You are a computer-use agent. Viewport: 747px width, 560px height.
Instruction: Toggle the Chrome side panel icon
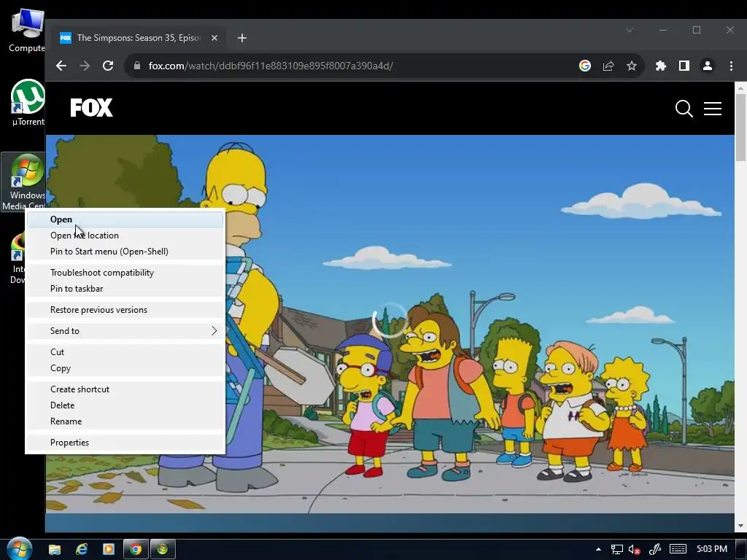tap(684, 66)
